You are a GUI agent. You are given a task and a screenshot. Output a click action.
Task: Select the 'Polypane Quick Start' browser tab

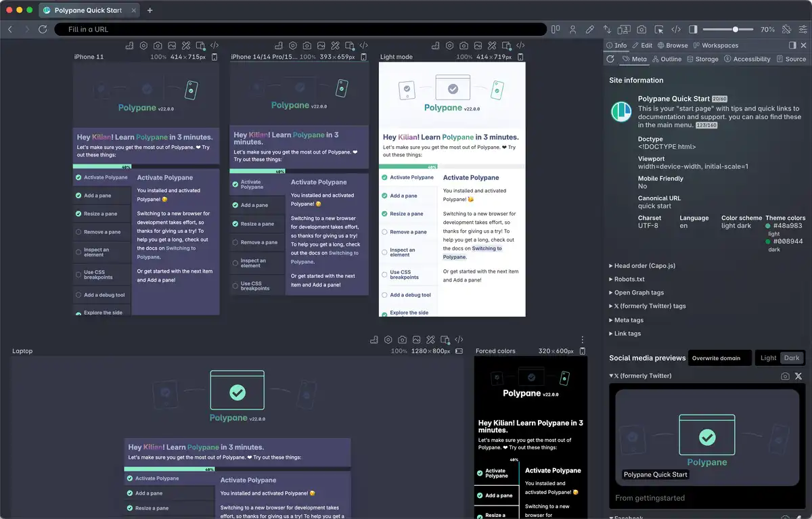click(x=89, y=10)
